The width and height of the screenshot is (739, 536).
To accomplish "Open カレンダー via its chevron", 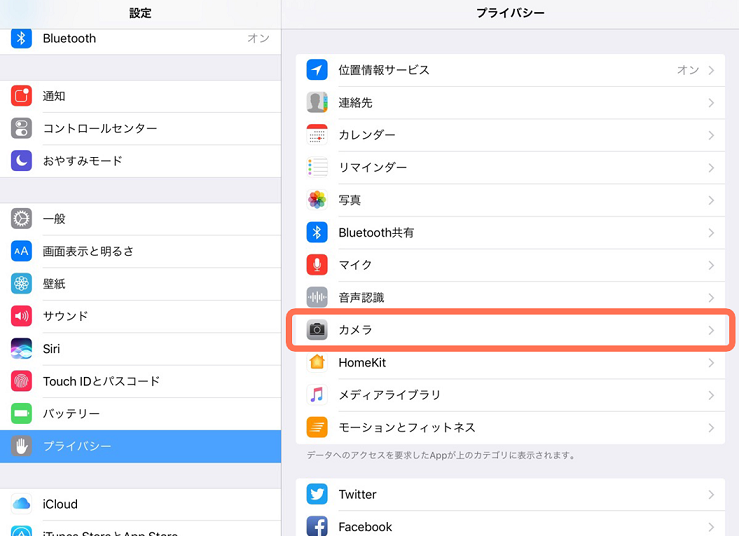I will [x=711, y=135].
